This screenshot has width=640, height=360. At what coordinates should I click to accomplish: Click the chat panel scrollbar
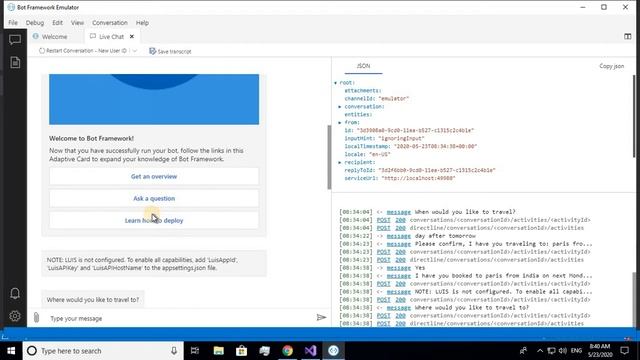(x=329, y=157)
